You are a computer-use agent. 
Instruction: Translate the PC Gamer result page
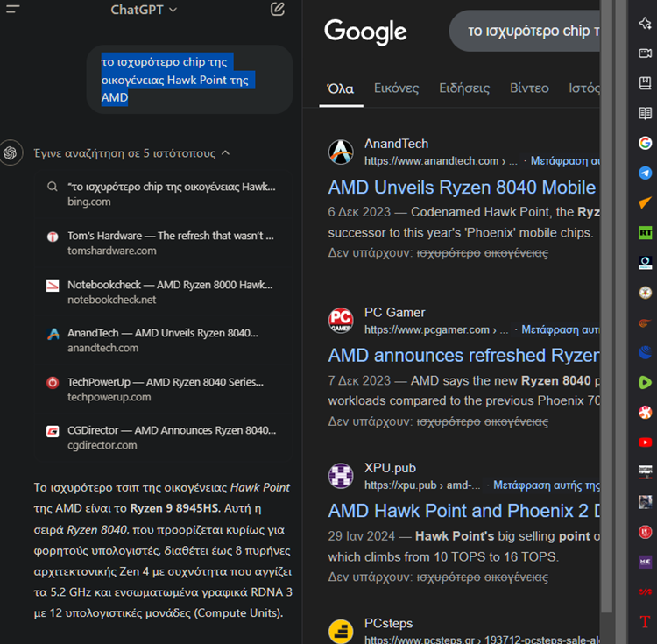pos(561,329)
